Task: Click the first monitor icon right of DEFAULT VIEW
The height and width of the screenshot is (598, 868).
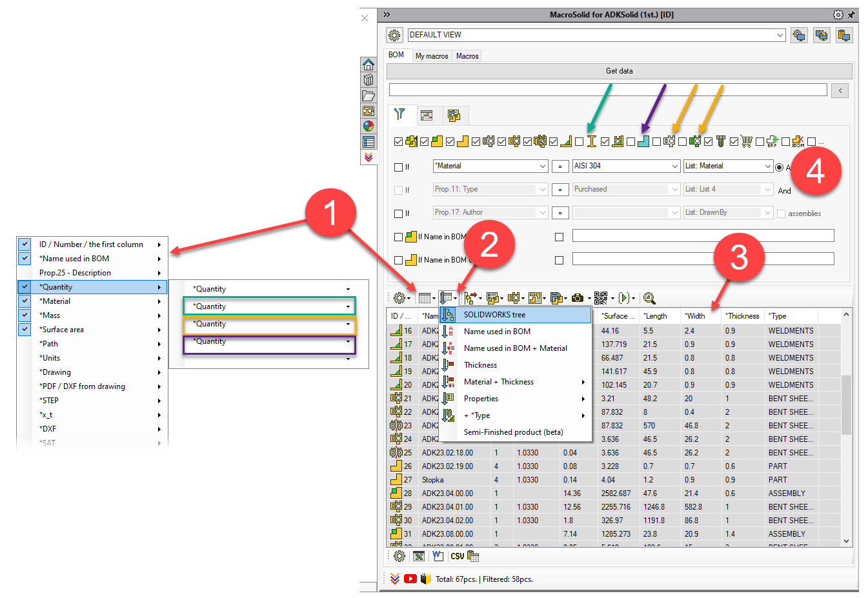Action: (799, 35)
